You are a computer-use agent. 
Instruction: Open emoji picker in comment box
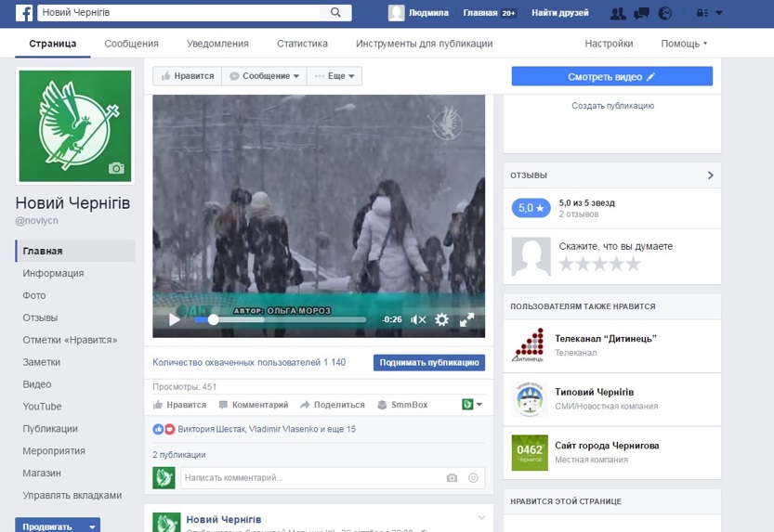point(473,478)
